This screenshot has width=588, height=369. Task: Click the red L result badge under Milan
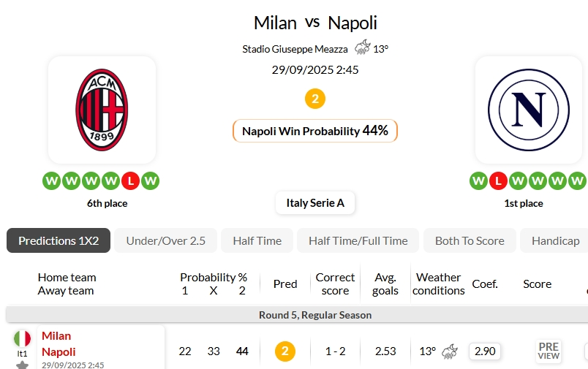[x=131, y=180]
